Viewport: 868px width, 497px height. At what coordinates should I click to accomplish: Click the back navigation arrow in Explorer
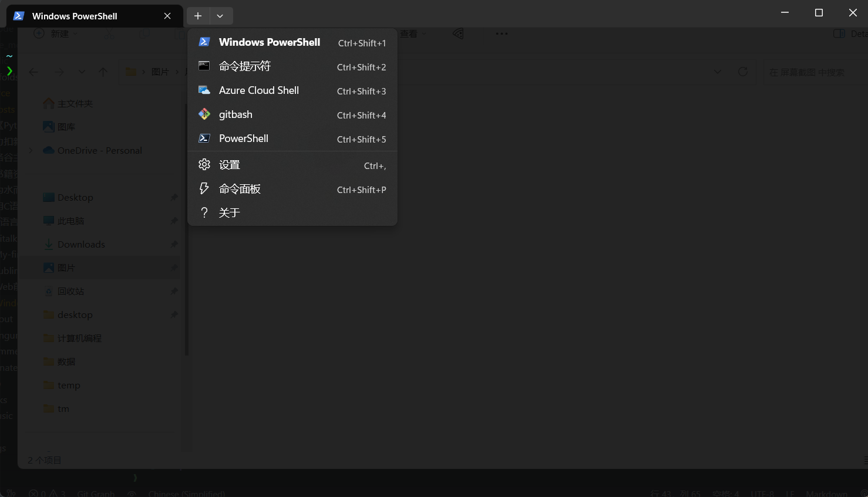33,72
